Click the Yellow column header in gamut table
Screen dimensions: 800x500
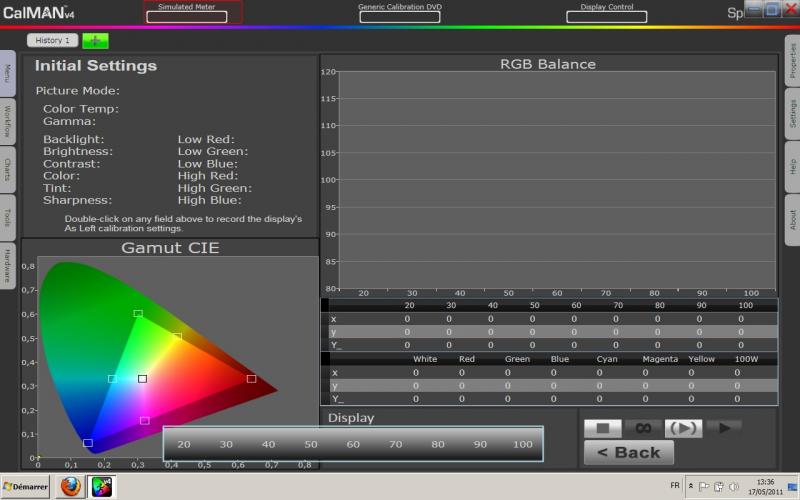click(702, 359)
